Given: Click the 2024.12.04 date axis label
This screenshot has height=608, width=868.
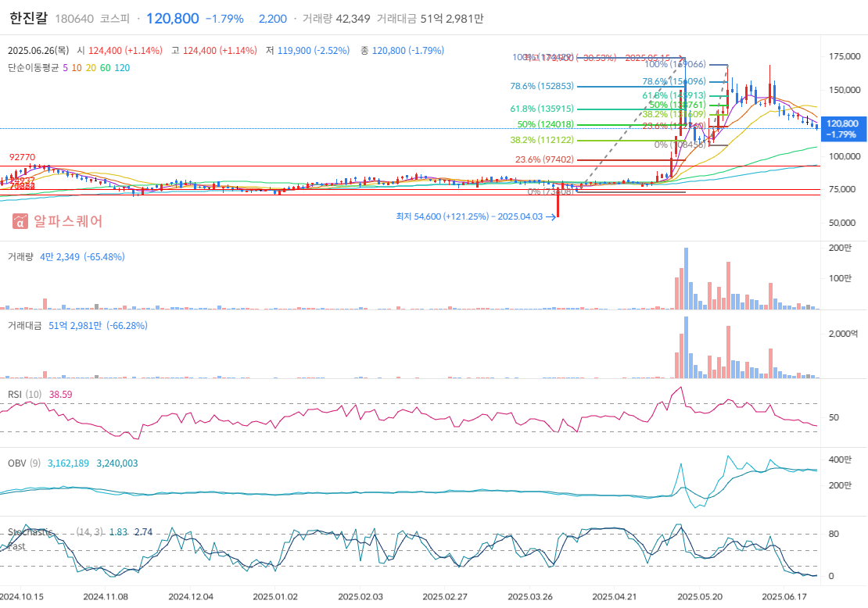Looking at the screenshot, I should 191,597.
